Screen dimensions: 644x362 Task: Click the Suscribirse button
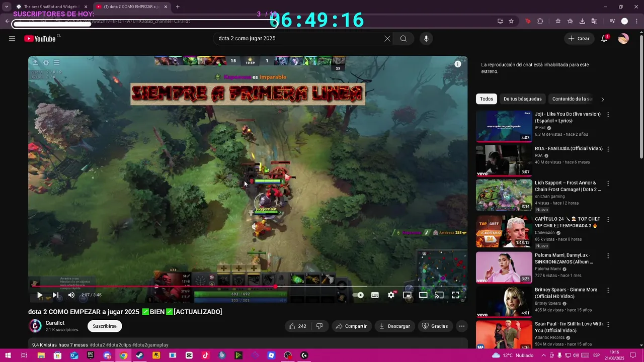click(105, 326)
